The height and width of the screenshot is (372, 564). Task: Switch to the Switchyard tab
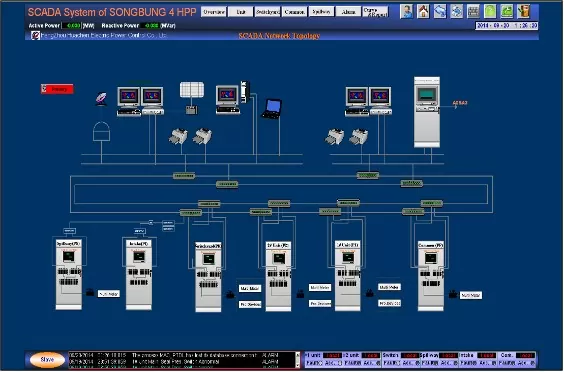[268, 12]
